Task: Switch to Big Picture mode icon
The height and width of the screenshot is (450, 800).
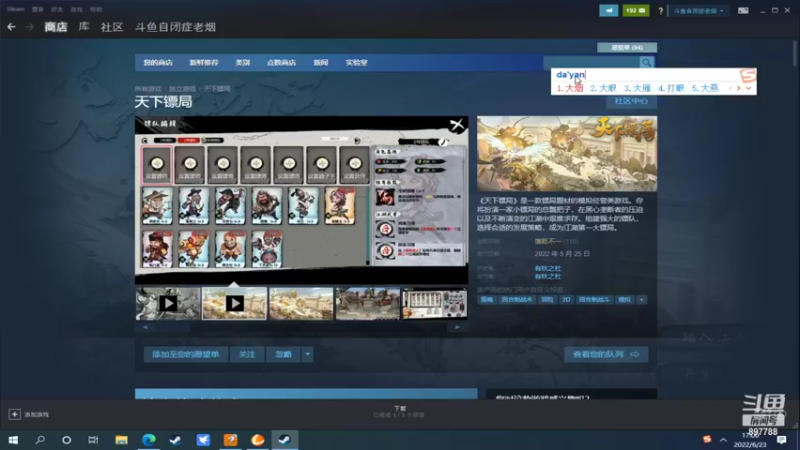Action: pos(743,10)
